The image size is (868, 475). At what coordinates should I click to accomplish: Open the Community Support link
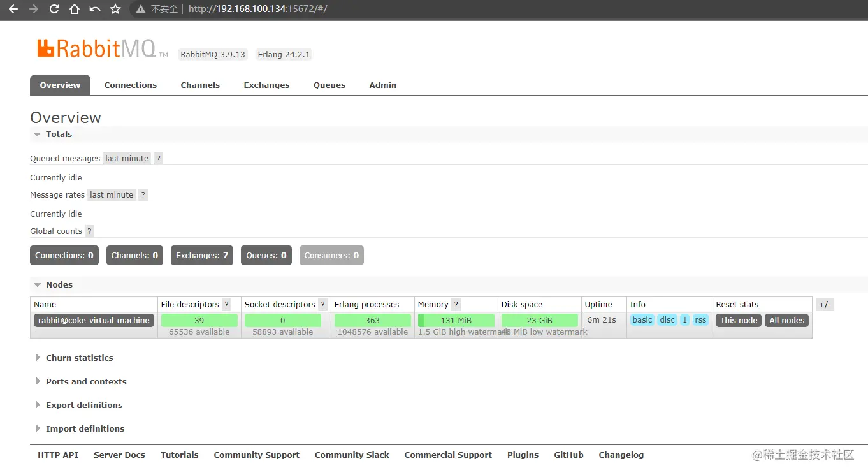(257, 455)
